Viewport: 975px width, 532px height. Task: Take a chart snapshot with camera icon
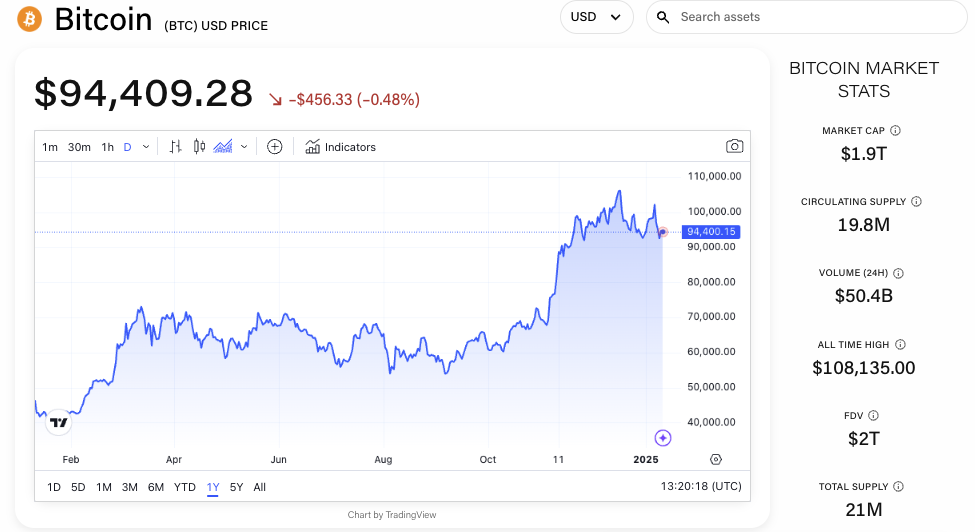pyautogui.click(x=735, y=147)
